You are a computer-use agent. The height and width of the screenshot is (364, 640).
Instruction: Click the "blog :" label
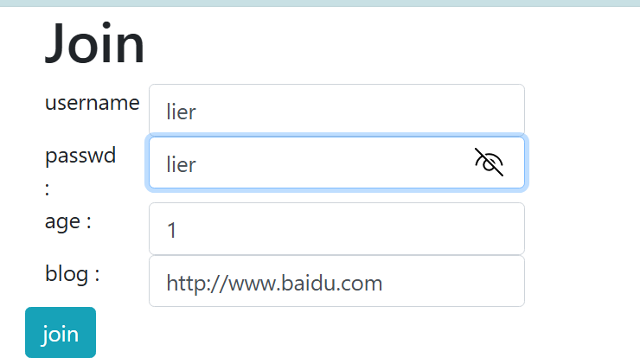(73, 274)
